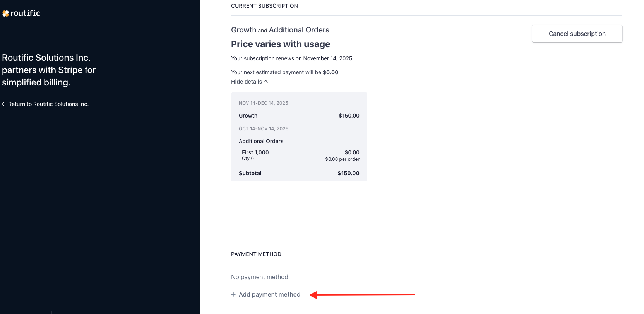Select the Payment Method section heading
The width and height of the screenshot is (644, 314).
(256, 254)
